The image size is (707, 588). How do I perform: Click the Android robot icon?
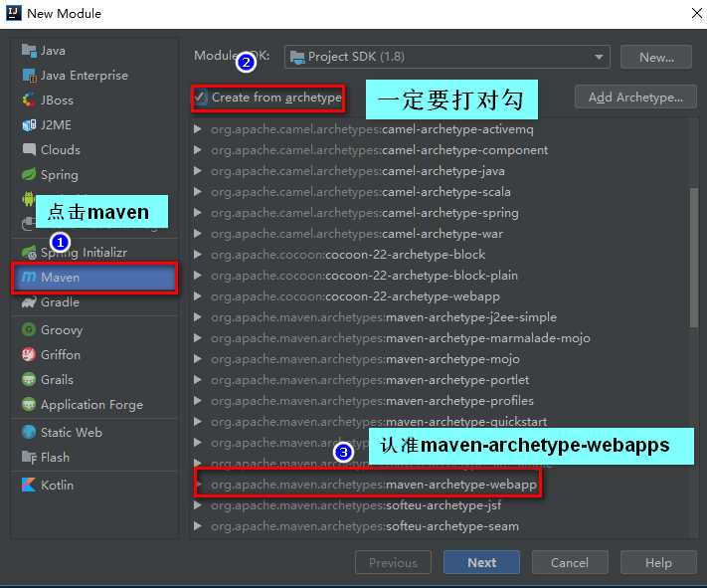click(x=28, y=198)
